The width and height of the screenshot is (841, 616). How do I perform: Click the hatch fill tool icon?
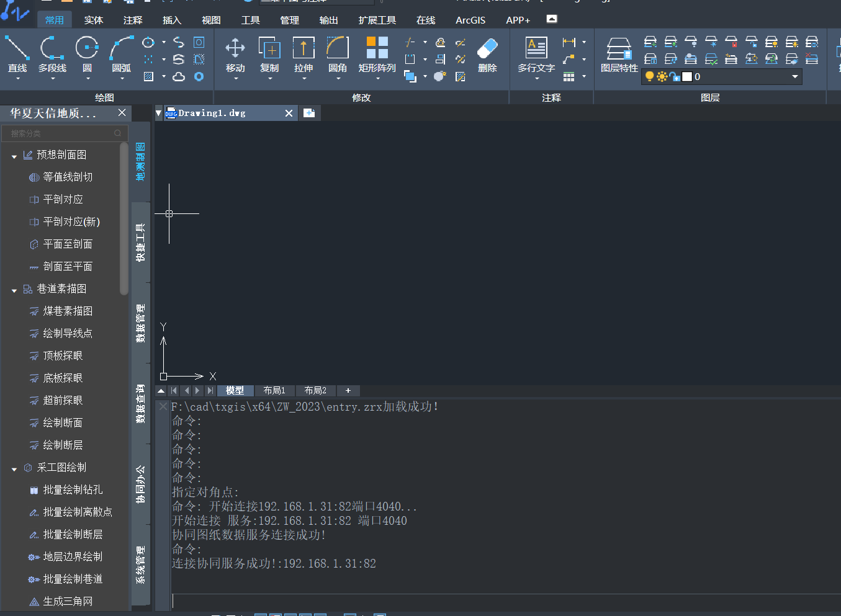[148, 77]
